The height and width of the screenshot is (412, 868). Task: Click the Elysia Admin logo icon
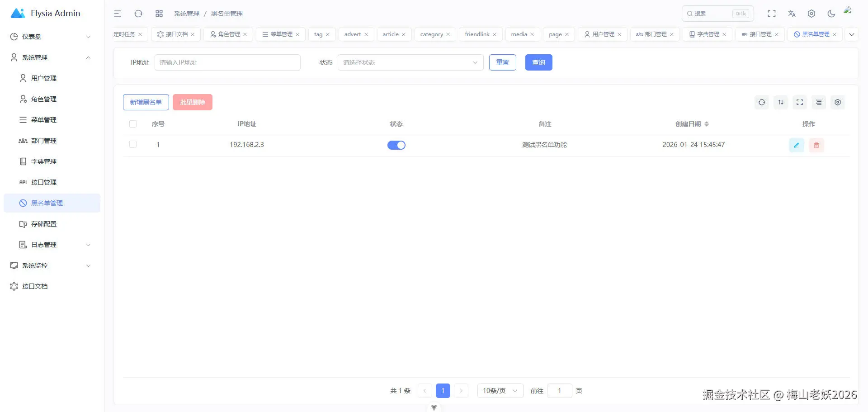coord(18,13)
